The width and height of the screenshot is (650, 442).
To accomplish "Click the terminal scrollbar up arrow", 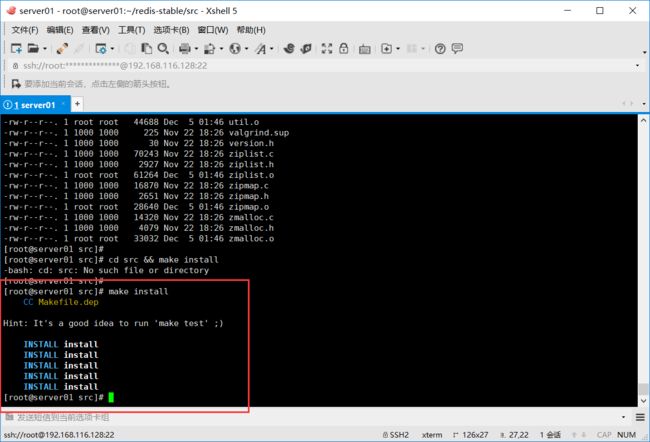I will 643,121.
